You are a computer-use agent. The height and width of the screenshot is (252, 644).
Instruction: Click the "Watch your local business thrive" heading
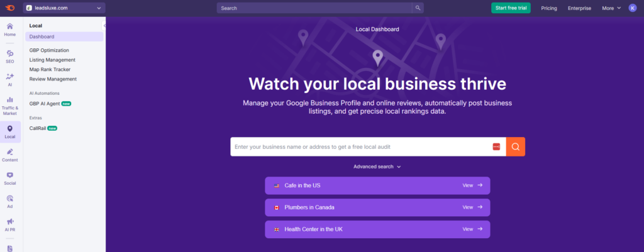point(377,84)
